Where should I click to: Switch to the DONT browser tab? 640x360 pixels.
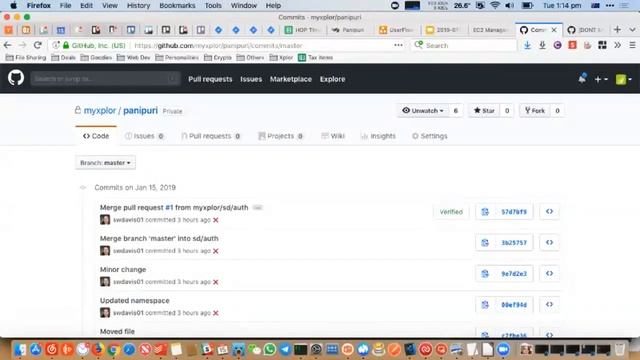[585, 30]
